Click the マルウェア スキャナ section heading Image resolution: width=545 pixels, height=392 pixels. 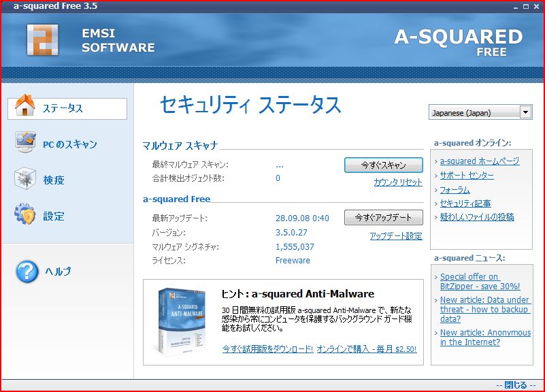pyautogui.click(x=180, y=146)
